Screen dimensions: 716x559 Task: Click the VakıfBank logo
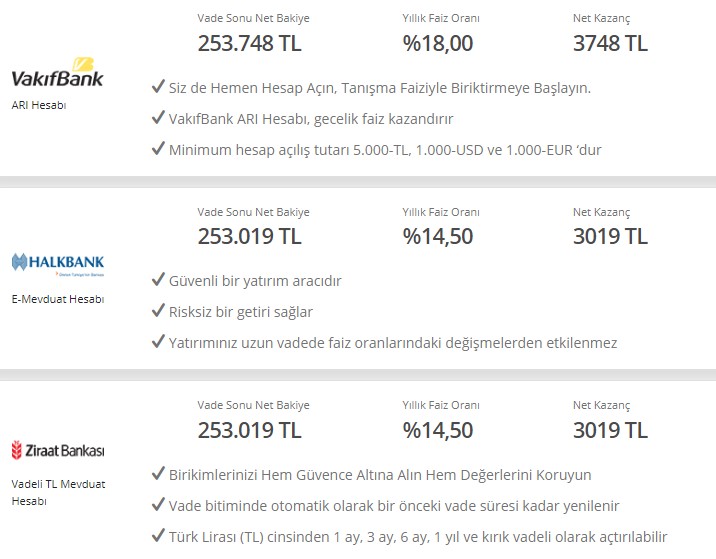(58, 72)
